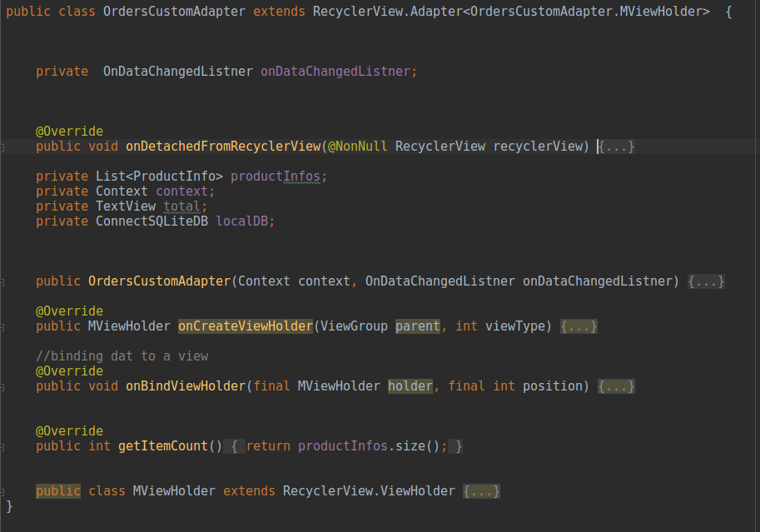Click the localDB field name

tap(242, 221)
